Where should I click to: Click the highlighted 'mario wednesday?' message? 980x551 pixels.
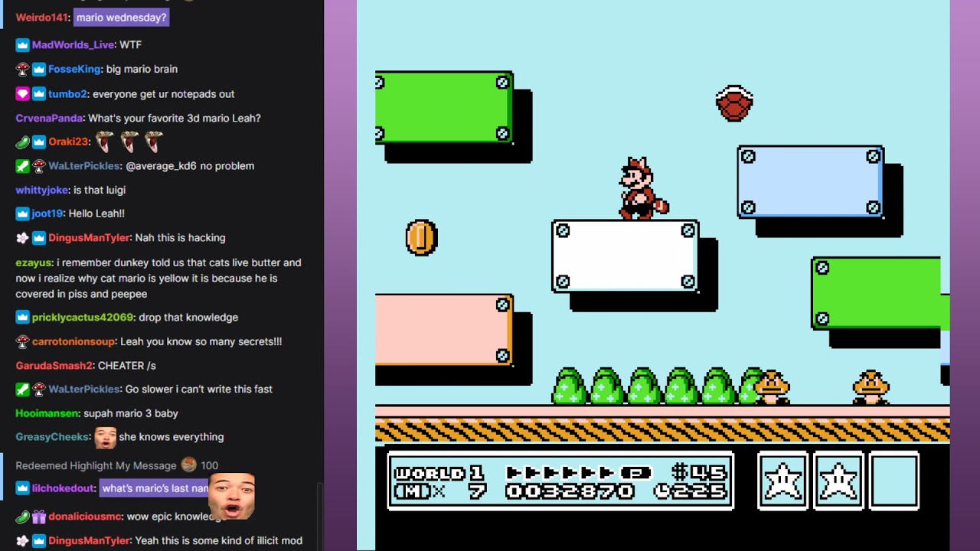tap(121, 18)
